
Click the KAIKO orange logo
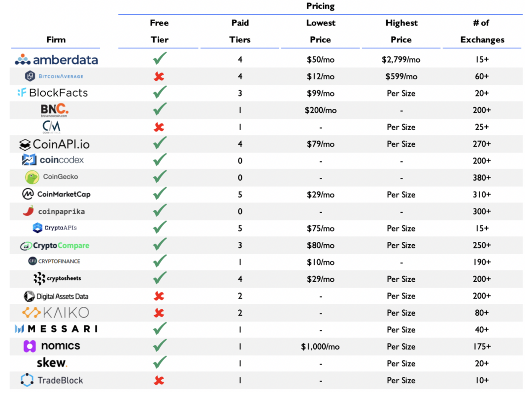point(55,312)
